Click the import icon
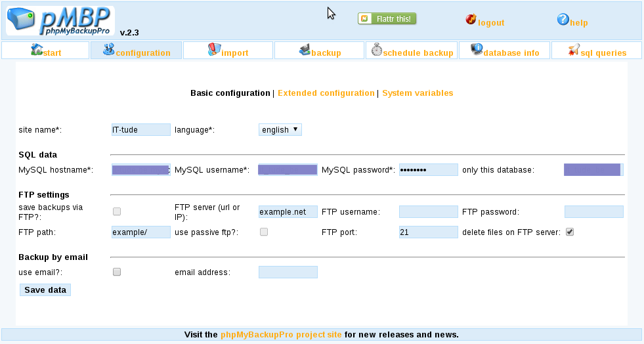 point(214,50)
